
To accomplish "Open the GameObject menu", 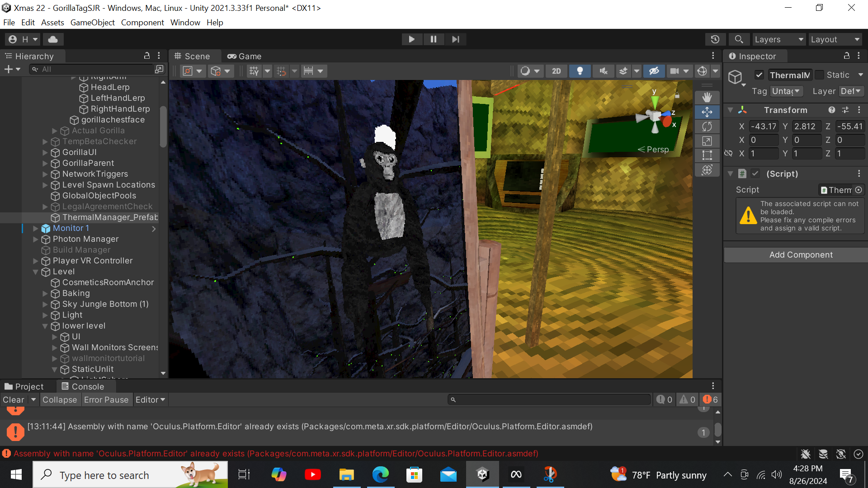I will click(x=92, y=22).
